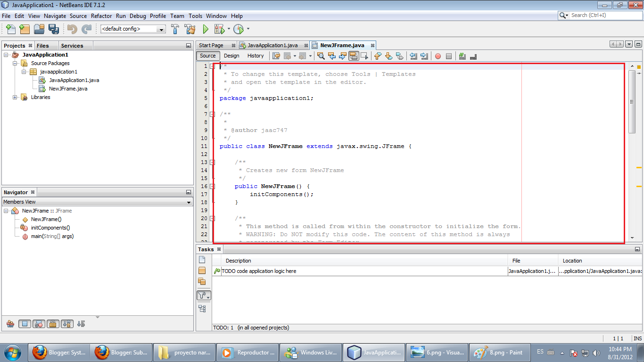
Task: Create a new project from the toolbar
Action: (24, 29)
